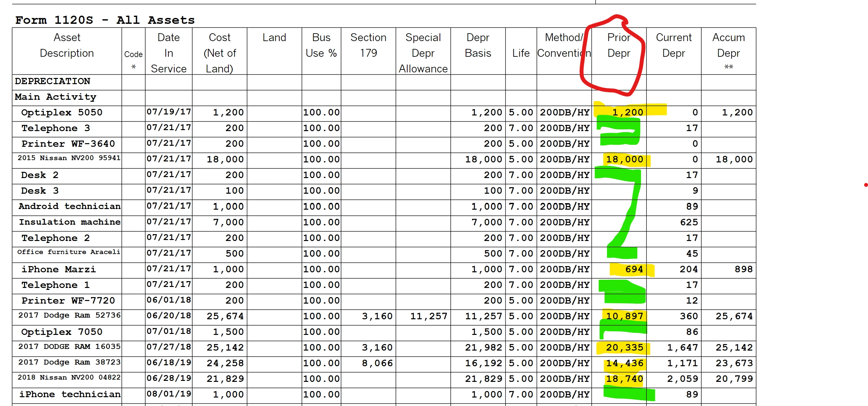The height and width of the screenshot is (406, 868).
Task: Click the 10,897 highlighted prior depr cell
Action: (624, 316)
